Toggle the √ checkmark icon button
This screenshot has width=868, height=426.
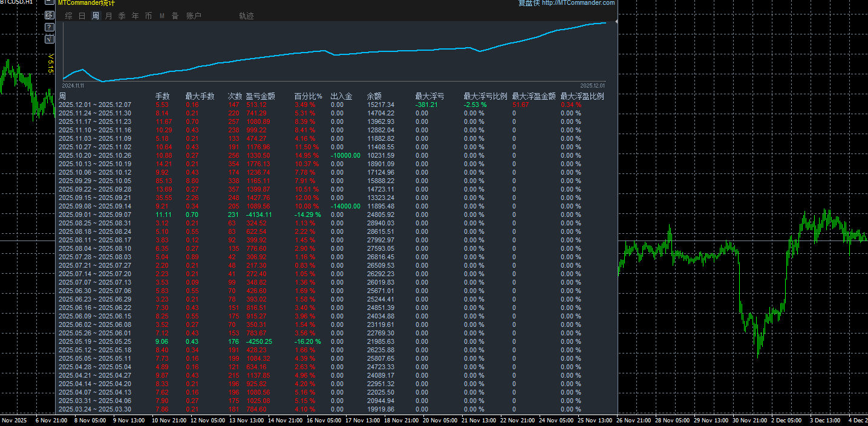coord(50,39)
